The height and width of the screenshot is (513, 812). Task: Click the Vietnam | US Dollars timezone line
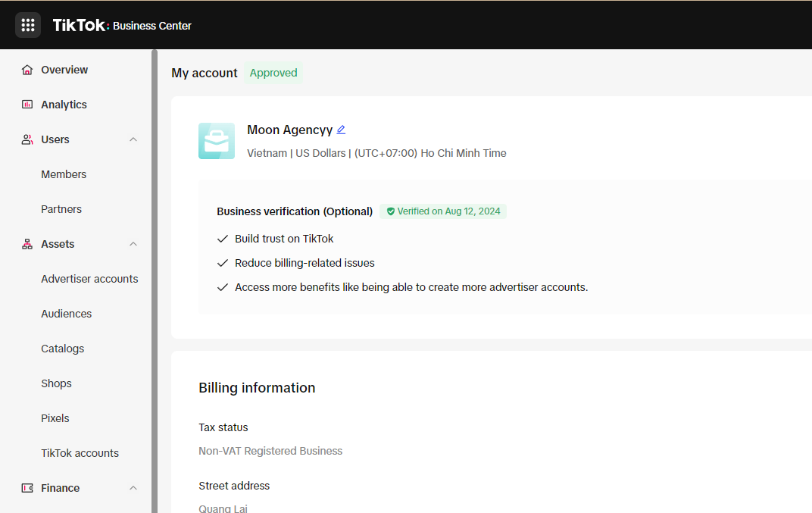(x=376, y=153)
